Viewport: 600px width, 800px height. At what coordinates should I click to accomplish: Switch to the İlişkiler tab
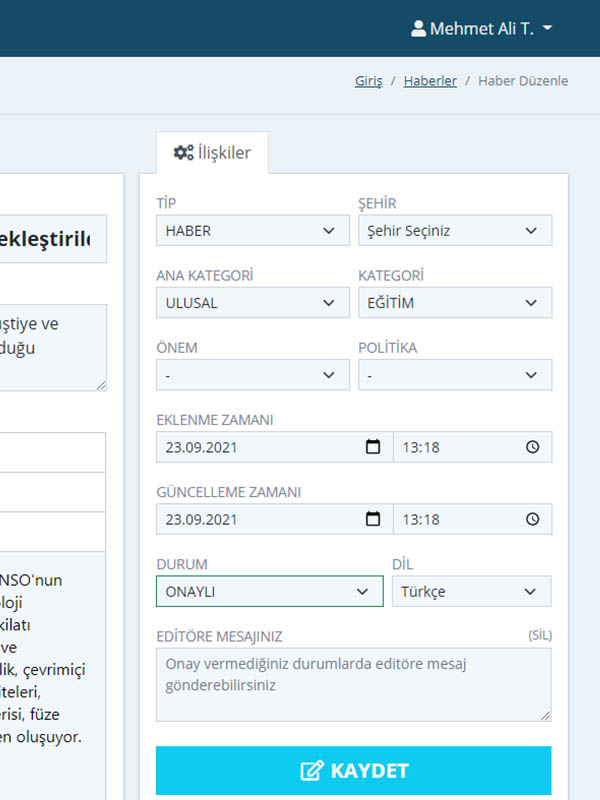212,154
